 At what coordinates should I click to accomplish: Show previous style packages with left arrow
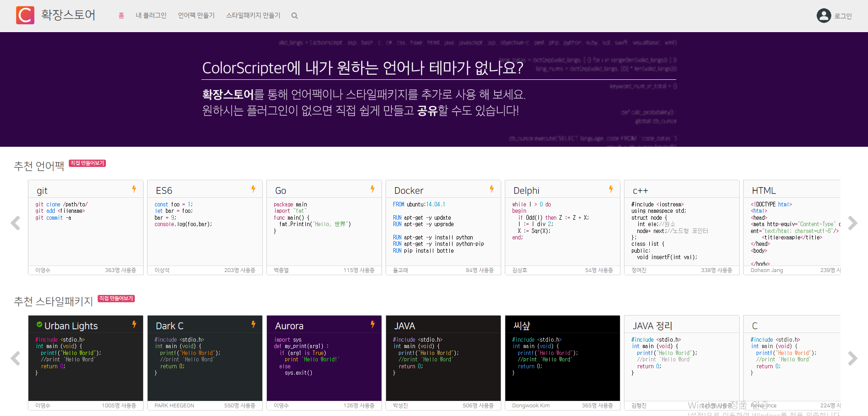point(16,358)
